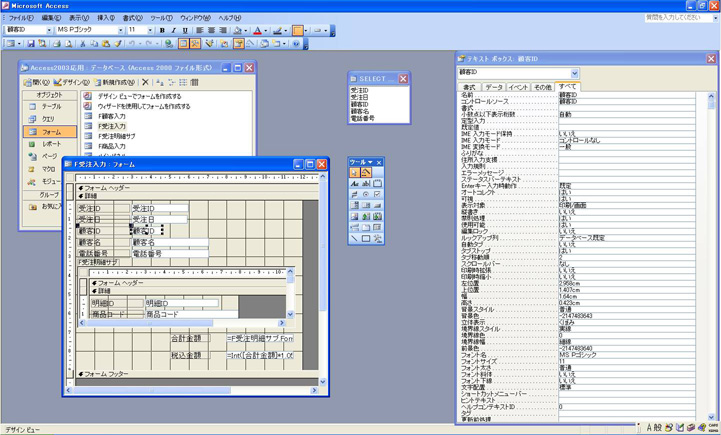
Task: Click the Fill/Back Color paint bucket
Action: pos(237,30)
